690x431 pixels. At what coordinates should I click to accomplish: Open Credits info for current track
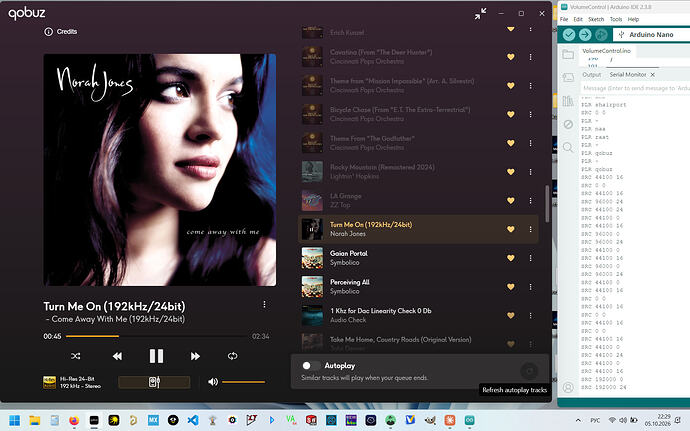[x=61, y=32]
